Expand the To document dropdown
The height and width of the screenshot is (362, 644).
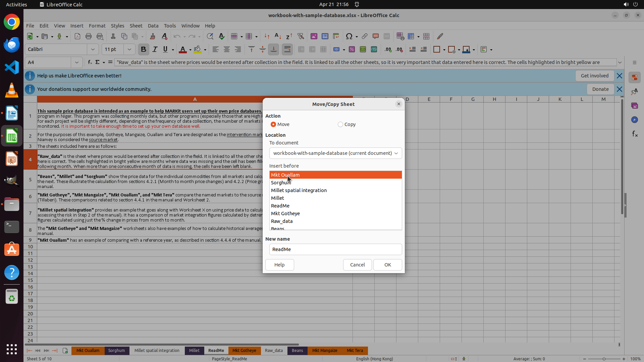click(x=335, y=153)
